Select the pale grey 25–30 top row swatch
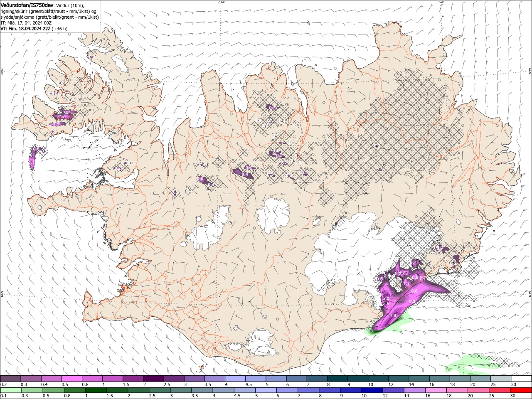 [501, 379]
